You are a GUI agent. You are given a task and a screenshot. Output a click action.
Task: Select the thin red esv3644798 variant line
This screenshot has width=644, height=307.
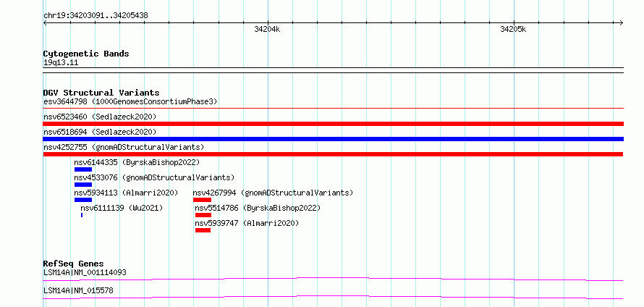coord(333,108)
